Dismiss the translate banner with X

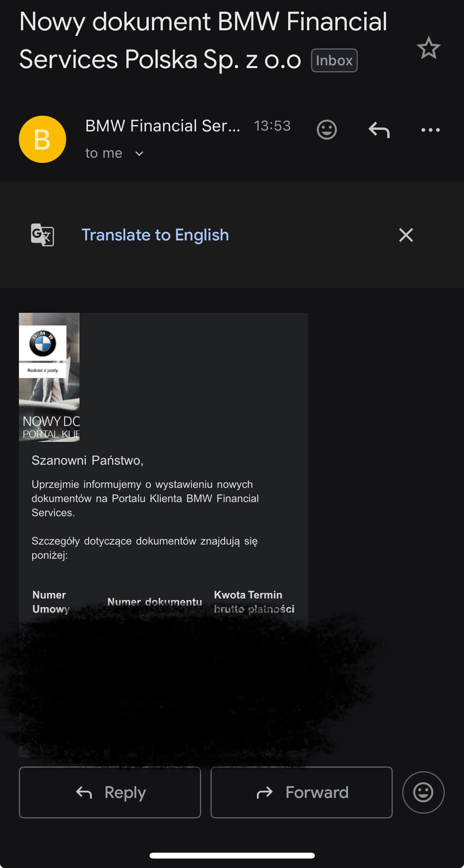pos(406,235)
